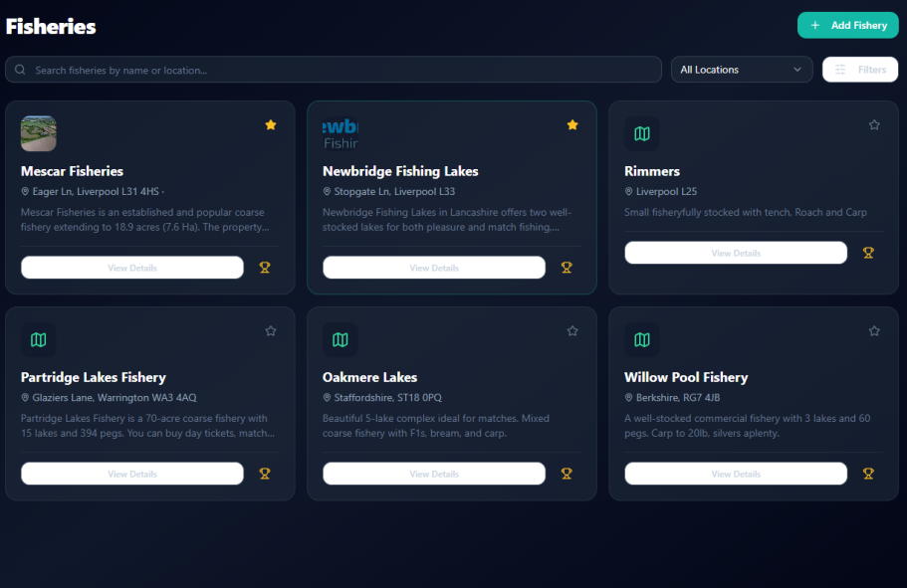Star the Willow Pool Fishery card

[874, 331]
